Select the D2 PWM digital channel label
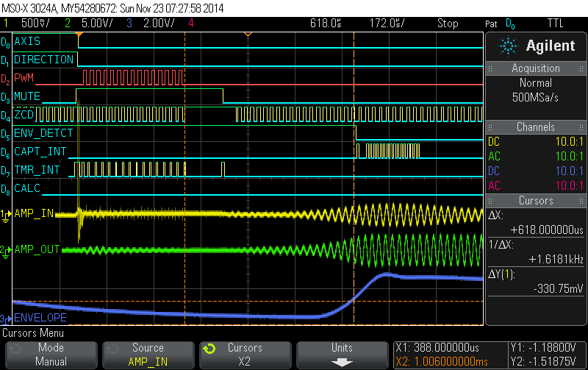This screenshot has height=370, width=588. click(24, 78)
